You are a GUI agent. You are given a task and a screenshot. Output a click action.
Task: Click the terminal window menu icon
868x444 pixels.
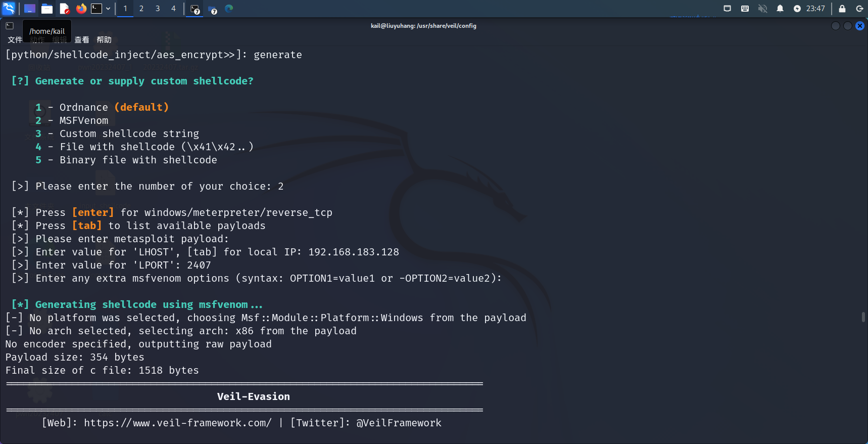(10, 25)
